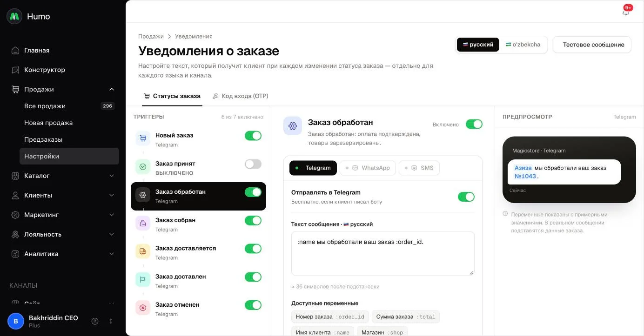The height and width of the screenshot is (336, 644).
Task: Enable the Заказ принят trigger toggle
Action: pos(253,164)
